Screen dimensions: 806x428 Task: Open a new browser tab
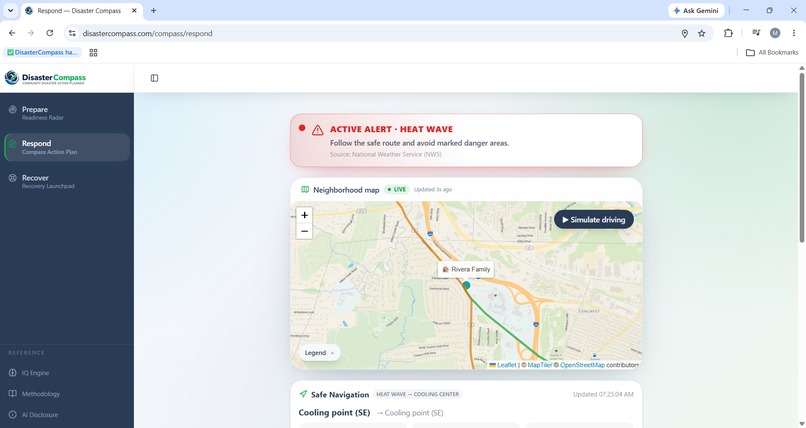(153, 11)
